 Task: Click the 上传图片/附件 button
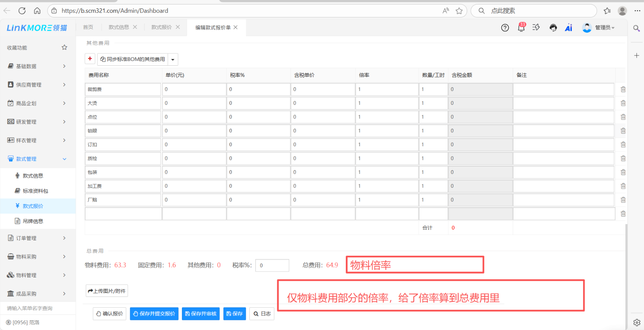pyautogui.click(x=107, y=291)
